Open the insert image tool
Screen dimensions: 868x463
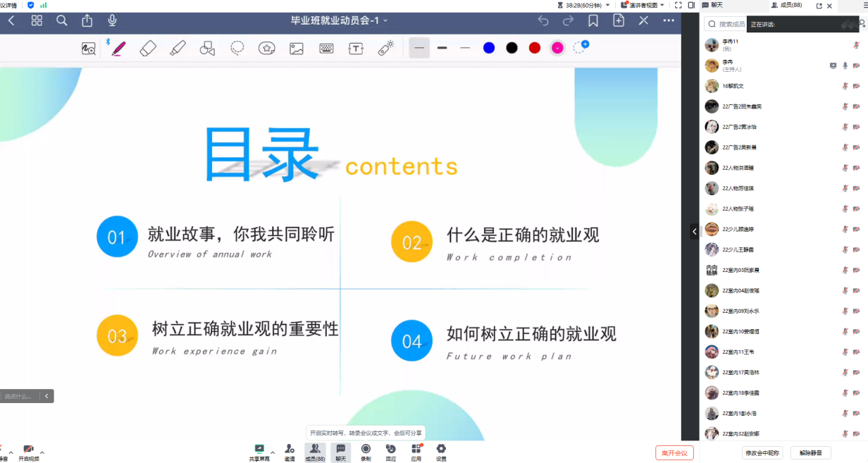[297, 48]
